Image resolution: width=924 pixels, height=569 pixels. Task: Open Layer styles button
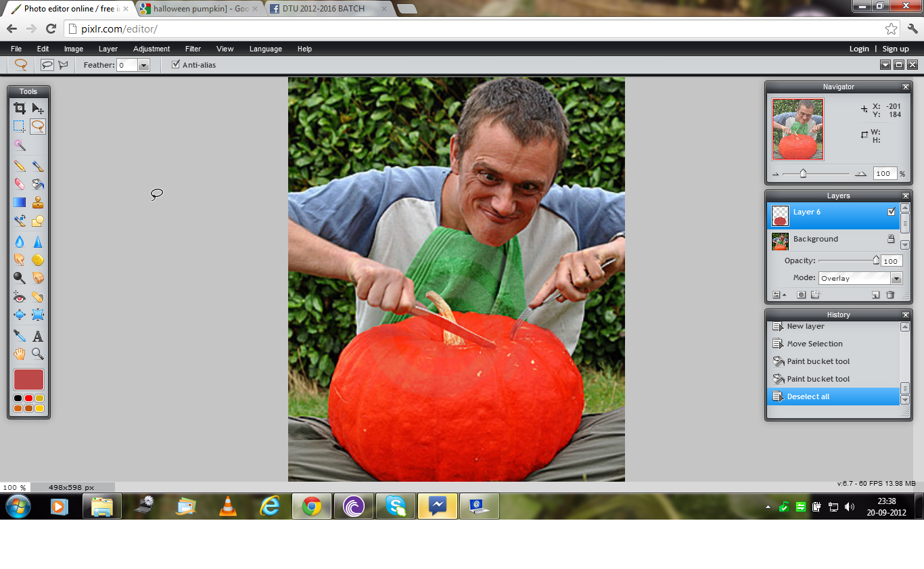[x=814, y=295]
